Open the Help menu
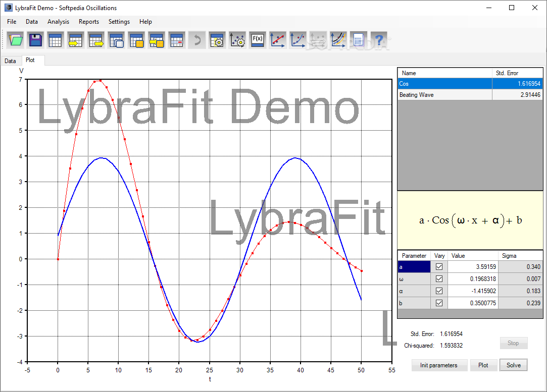 (145, 22)
